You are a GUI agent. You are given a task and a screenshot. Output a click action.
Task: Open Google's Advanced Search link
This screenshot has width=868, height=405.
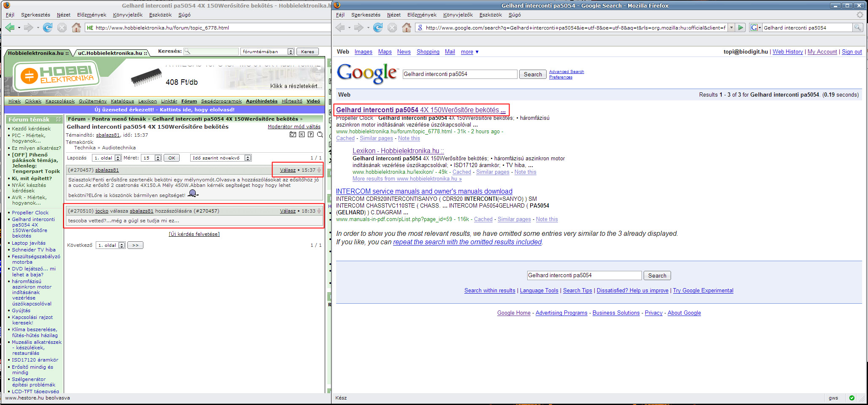pyautogui.click(x=566, y=72)
